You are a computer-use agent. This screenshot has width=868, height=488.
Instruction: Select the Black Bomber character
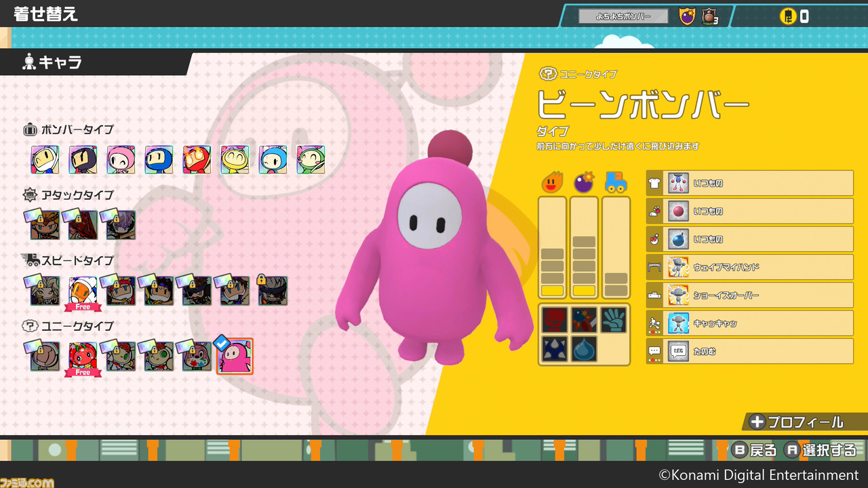pos(83,160)
